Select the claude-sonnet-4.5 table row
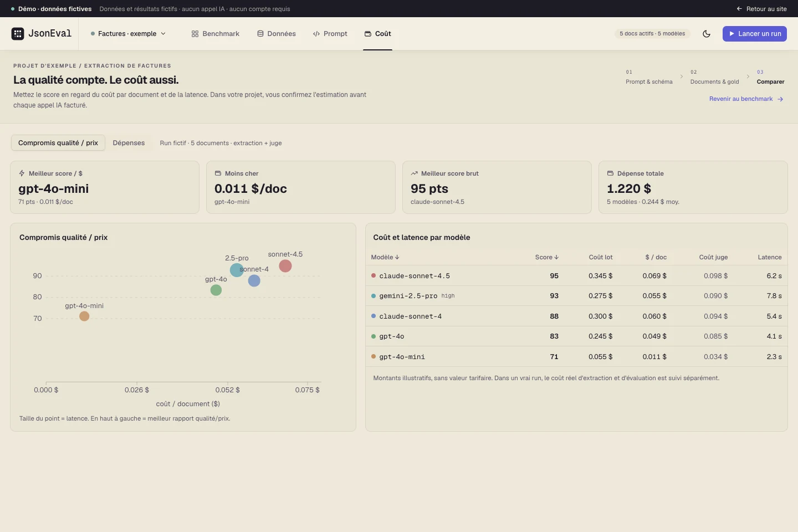798x532 pixels. point(576,276)
